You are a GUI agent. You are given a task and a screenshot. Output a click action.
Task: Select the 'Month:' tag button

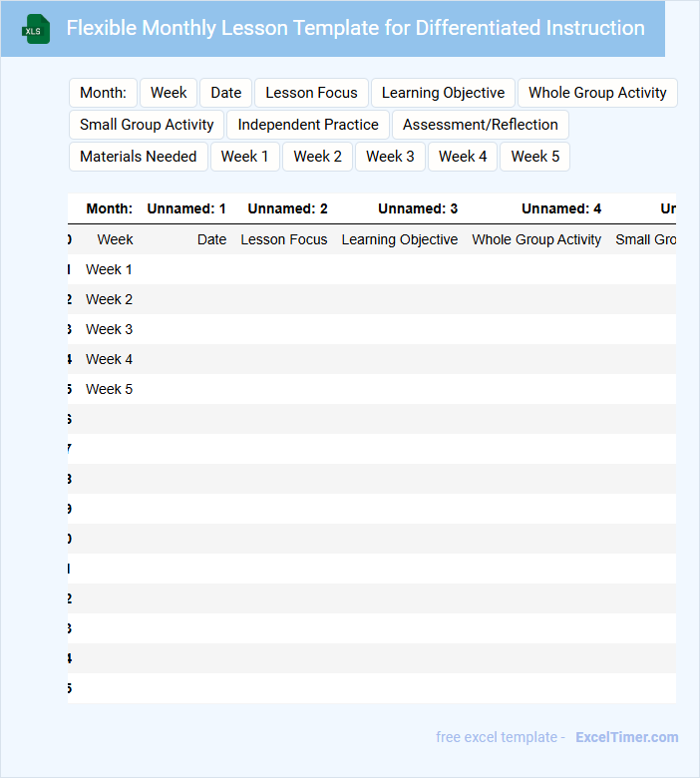coord(103,93)
